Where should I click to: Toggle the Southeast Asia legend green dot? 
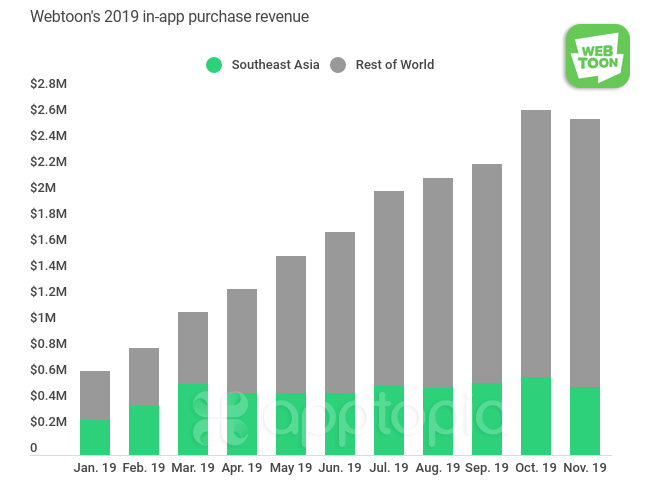click(214, 65)
